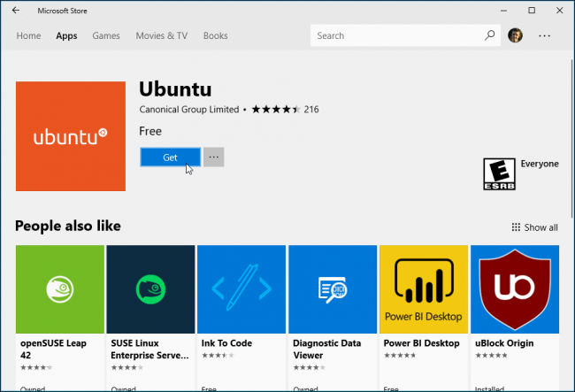The image size is (575, 392).
Task: Click the Everyone rating label
Action: click(x=540, y=164)
